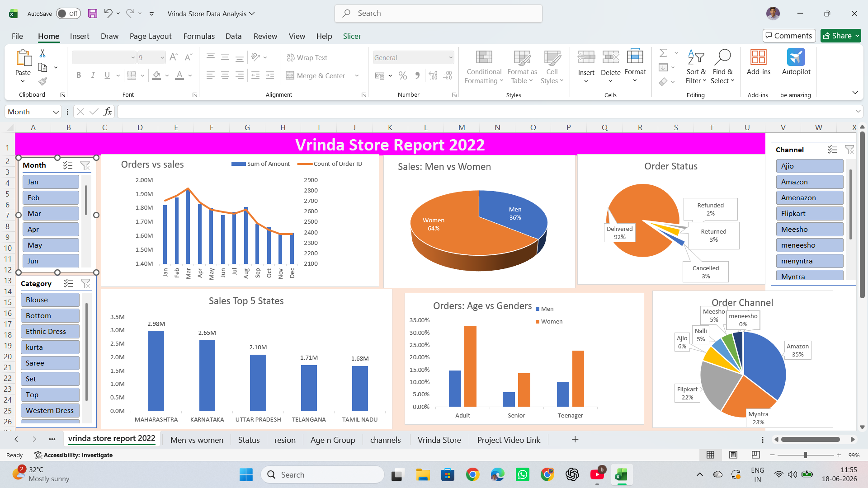Open Conditional Formatting icon

pos(484,57)
